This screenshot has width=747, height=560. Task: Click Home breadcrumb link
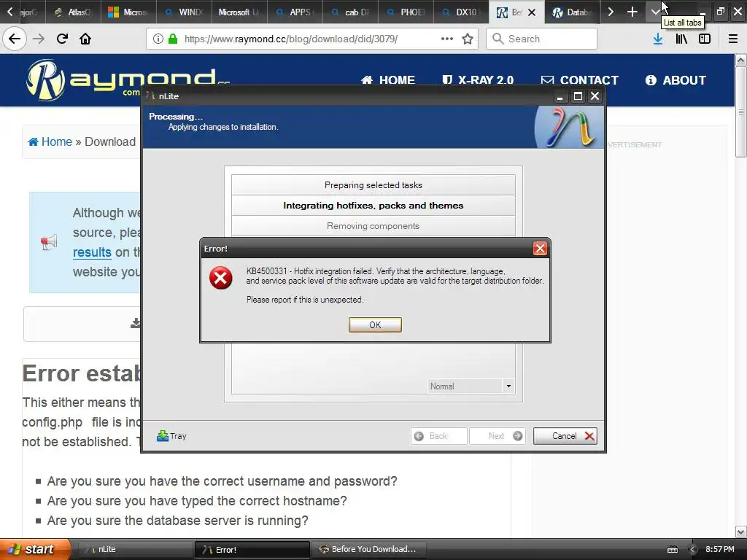pos(50,141)
